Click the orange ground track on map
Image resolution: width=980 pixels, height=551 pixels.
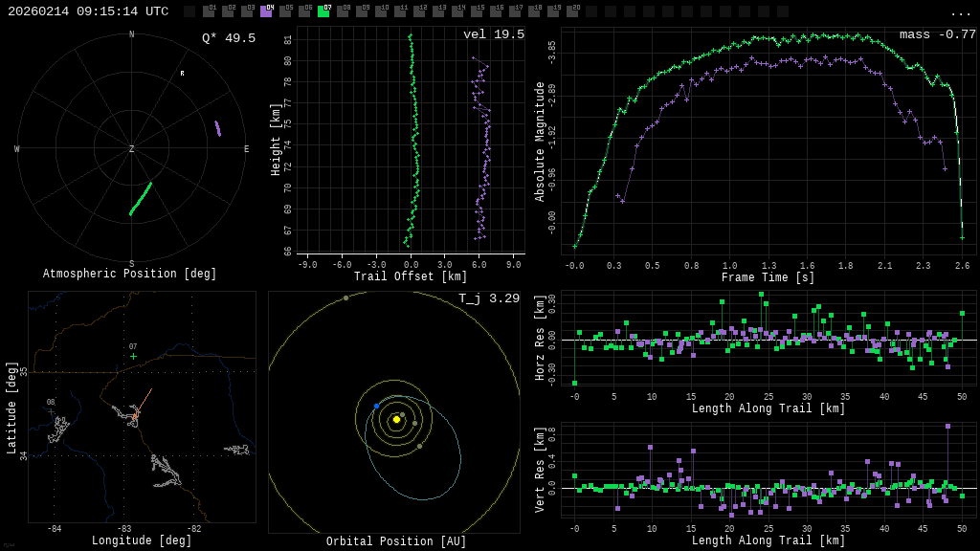point(145,400)
